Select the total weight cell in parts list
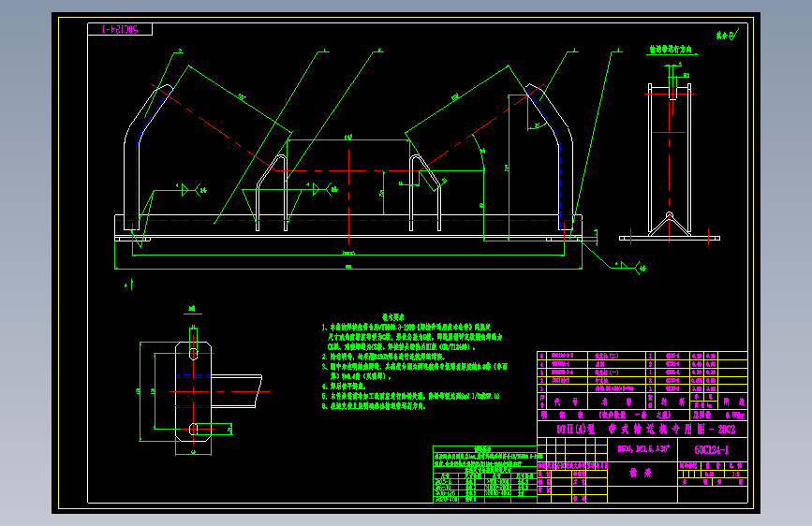 pyautogui.click(x=718, y=415)
